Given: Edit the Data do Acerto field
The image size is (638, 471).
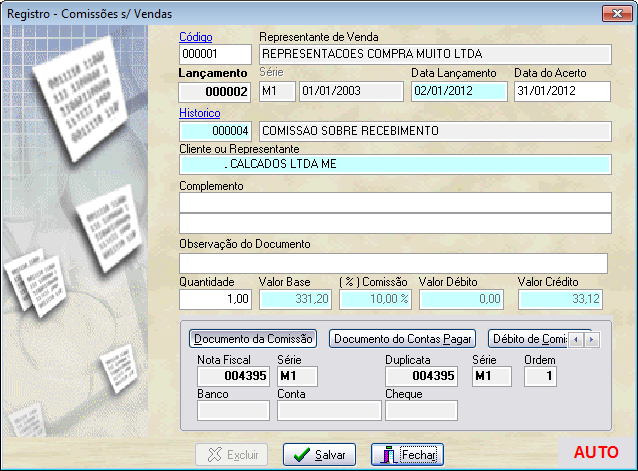Looking at the screenshot, I should coord(562,92).
